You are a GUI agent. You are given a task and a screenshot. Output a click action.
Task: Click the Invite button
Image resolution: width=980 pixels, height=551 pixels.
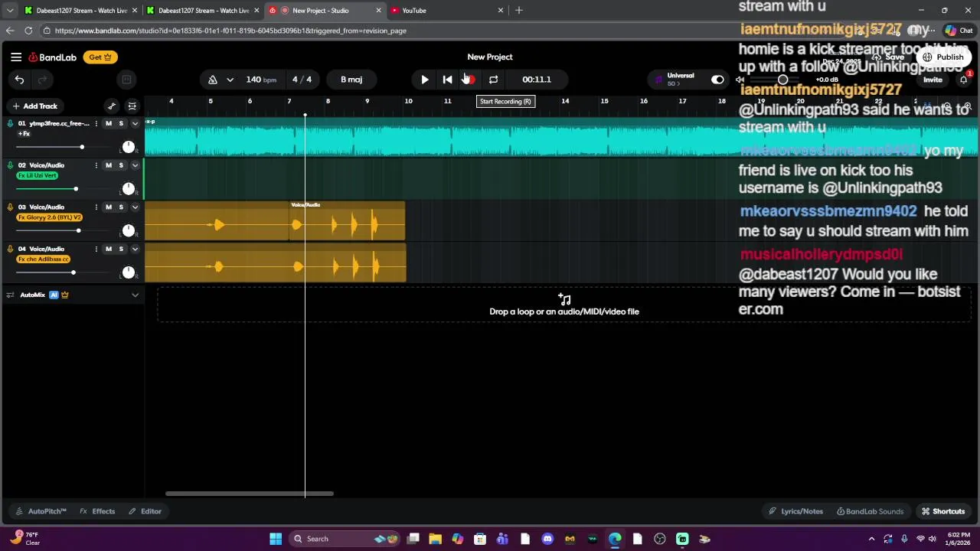coord(933,80)
